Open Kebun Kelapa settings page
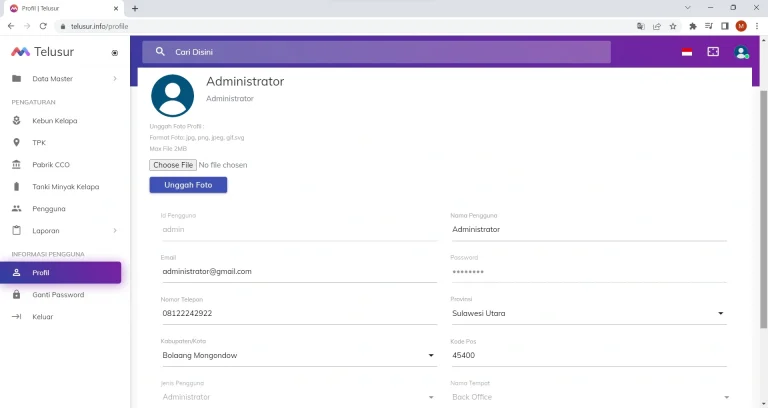 coord(55,121)
